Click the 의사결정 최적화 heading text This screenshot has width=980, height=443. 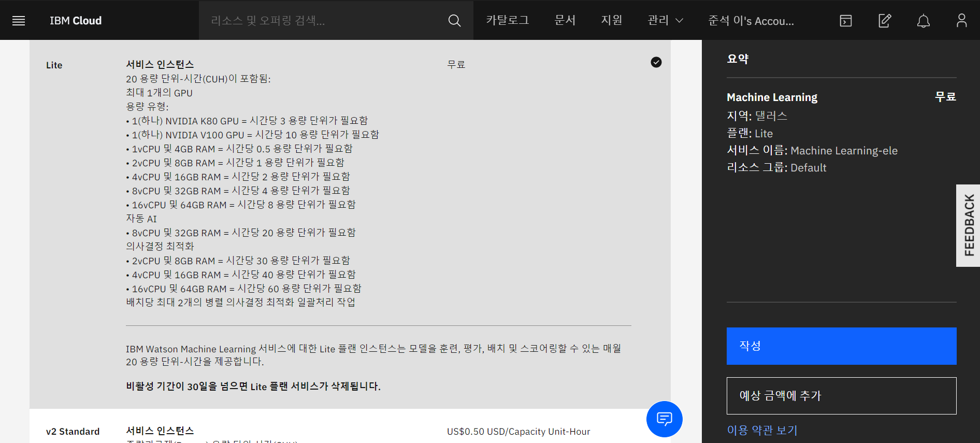coord(160,246)
